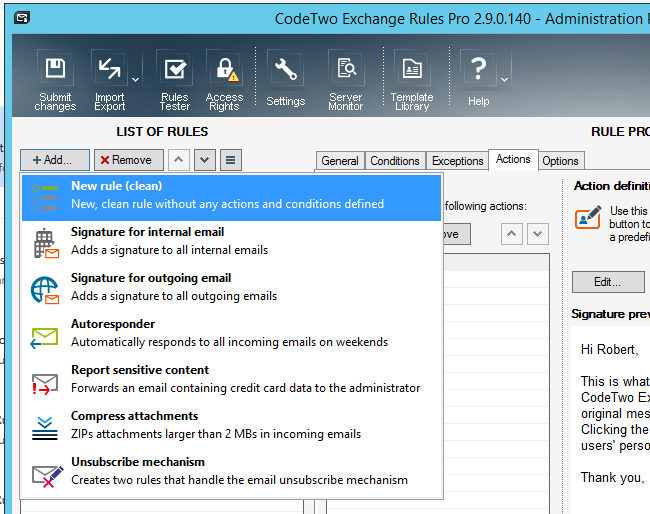Launch the Rules Tester
Viewport: 650px width, 514px height.
coord(175,80)
